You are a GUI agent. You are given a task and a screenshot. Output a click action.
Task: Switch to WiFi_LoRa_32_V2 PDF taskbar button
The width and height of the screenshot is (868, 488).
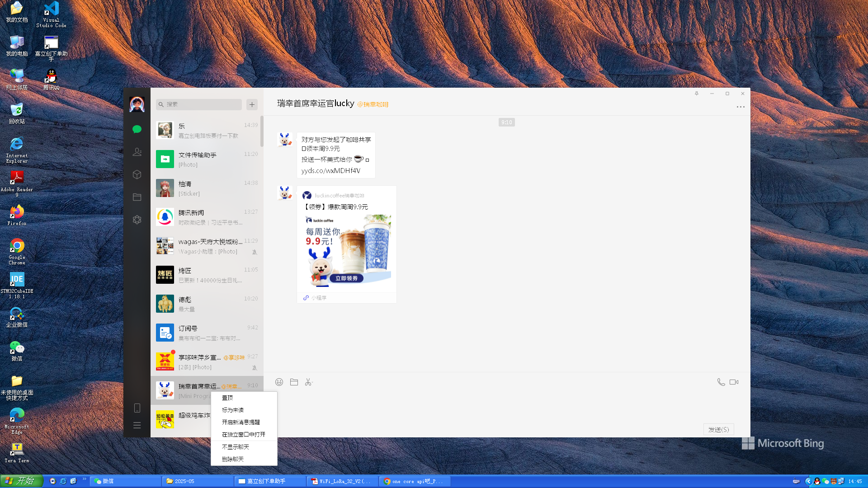click(342, 481)
